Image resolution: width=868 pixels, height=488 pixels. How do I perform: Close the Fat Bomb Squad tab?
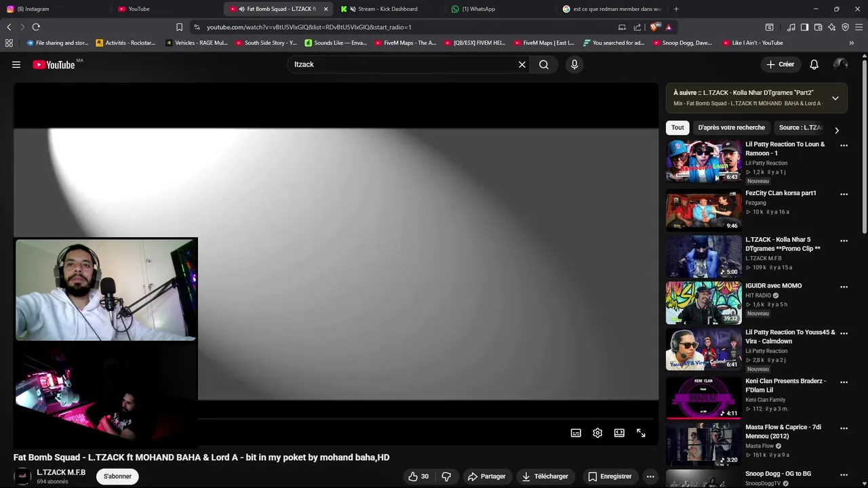(x=325, y=9)
